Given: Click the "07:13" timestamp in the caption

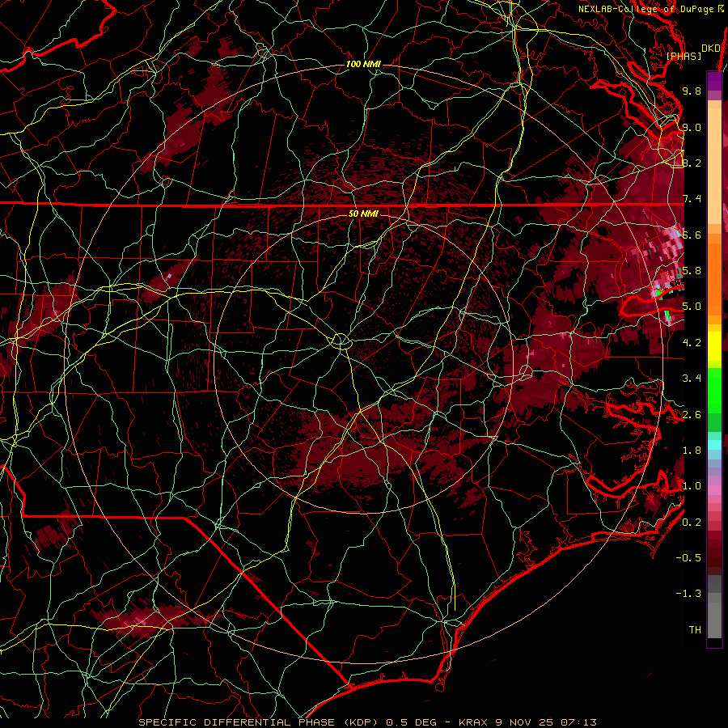Looking at the screenshot, I should [x=578, y=722].
